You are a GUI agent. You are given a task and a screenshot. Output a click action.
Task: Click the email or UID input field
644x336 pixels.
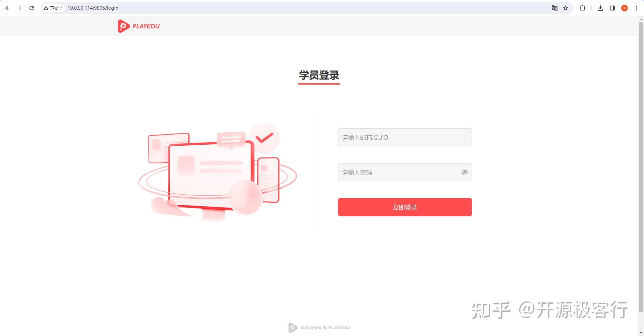[405, 137]
